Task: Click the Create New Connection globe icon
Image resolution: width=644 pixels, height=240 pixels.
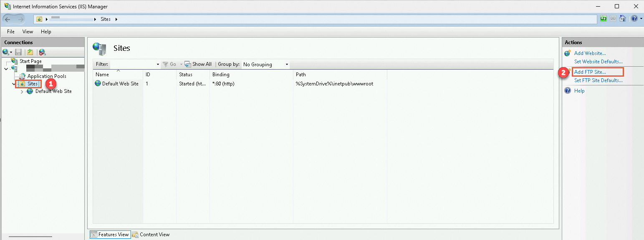Action: [x=6, y=52]
